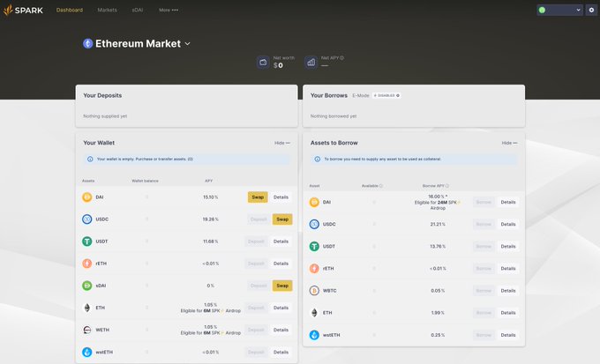This screenshot has width=600, height=364.
Task: Click ETH token icon in Your Wallet
Action: coord(86,308)
